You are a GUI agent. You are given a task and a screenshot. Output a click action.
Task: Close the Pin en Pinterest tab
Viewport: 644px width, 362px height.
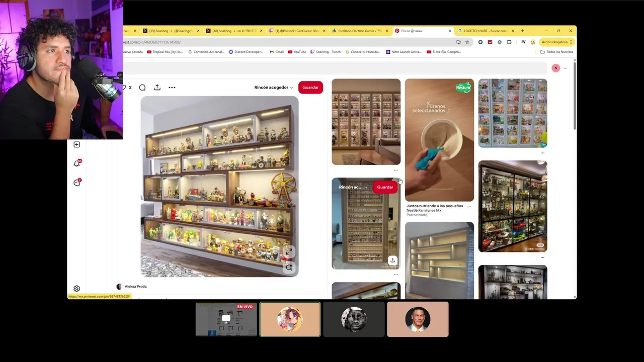(x=450, y=31)
